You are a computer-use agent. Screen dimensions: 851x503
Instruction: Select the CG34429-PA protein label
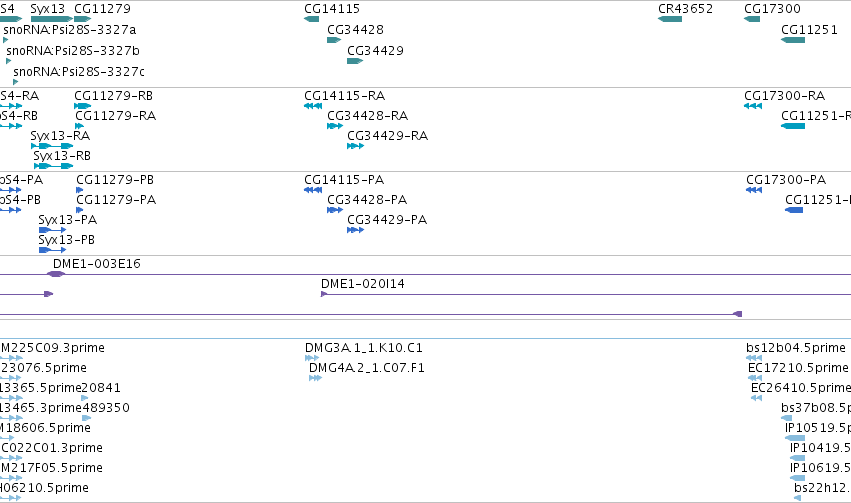388,220
